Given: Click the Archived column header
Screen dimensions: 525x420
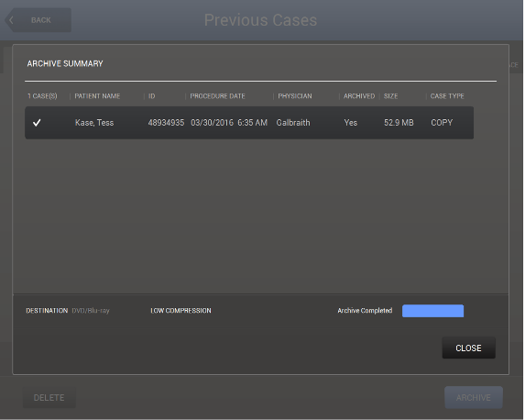Looking at the screenshot, I should tap(359, 96).
